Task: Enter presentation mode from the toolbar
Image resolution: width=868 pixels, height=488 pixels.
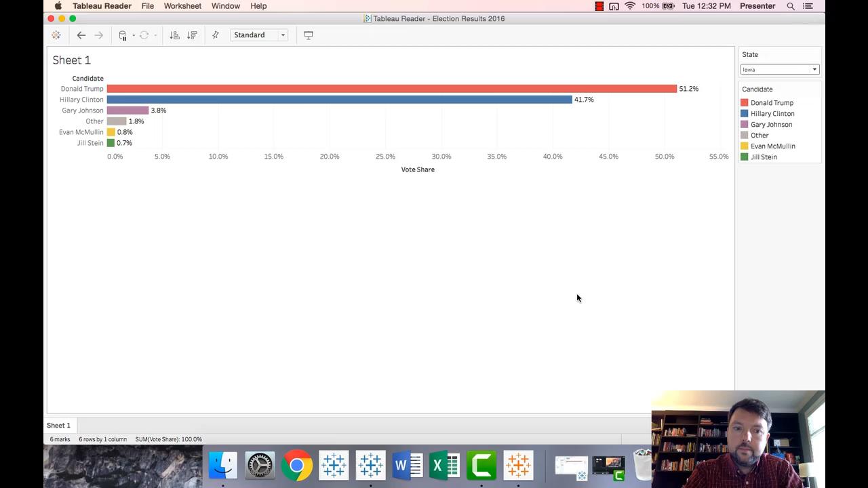Action: pos(309,35)
